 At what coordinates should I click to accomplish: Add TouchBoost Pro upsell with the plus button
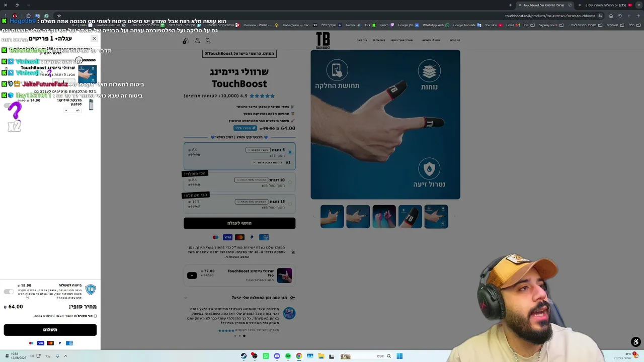(192, 275)
